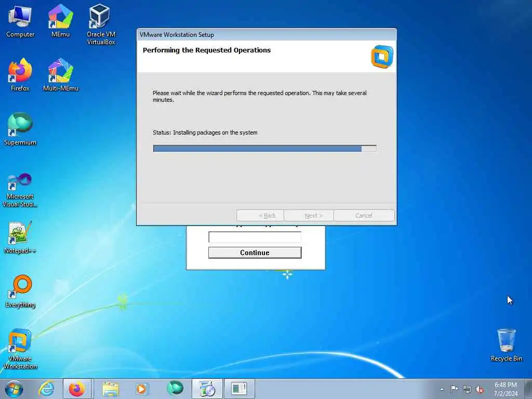Launch Windows Media Player from taskbar
Image resolution: width=532 pixels, height=399 pixels.
(x=141, y=389)
